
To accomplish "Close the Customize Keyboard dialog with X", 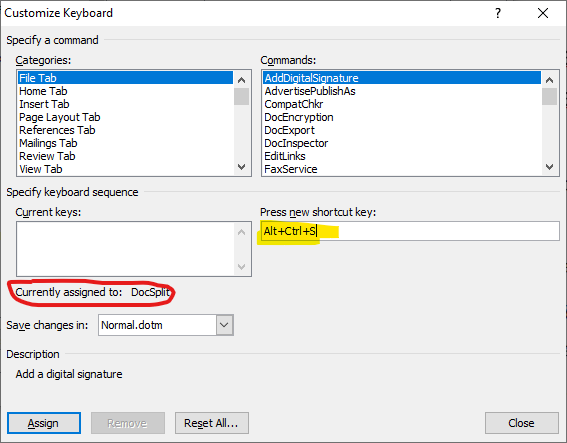I will tap(543, 13).
